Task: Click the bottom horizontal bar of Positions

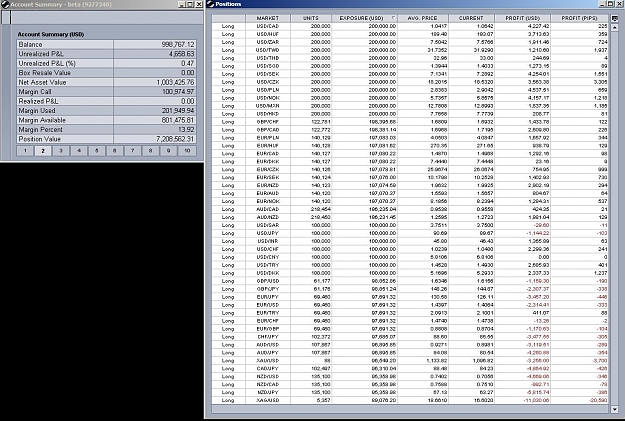Action: [x=410, y=409]
